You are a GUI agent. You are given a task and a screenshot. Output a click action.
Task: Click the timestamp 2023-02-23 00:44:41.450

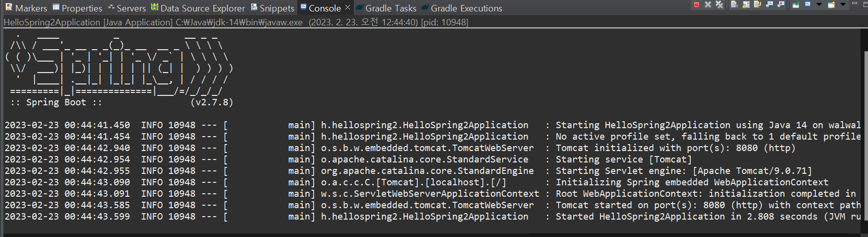[x=67, y=125]
